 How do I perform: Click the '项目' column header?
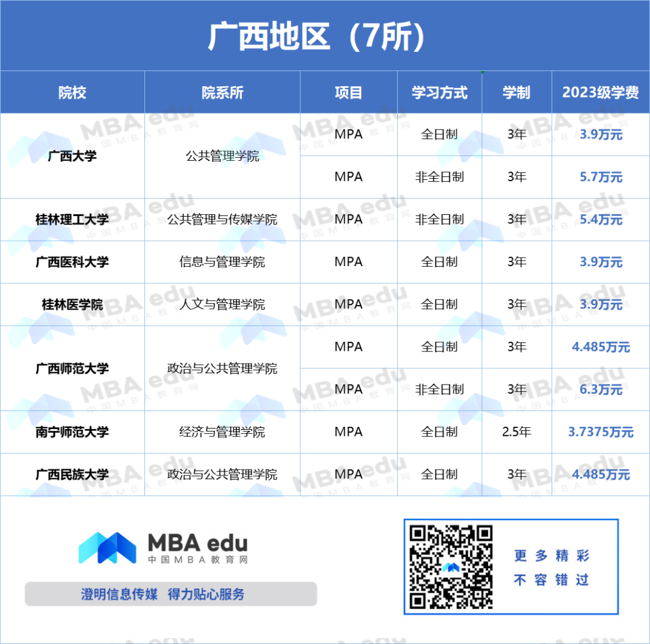click(348, 93)
